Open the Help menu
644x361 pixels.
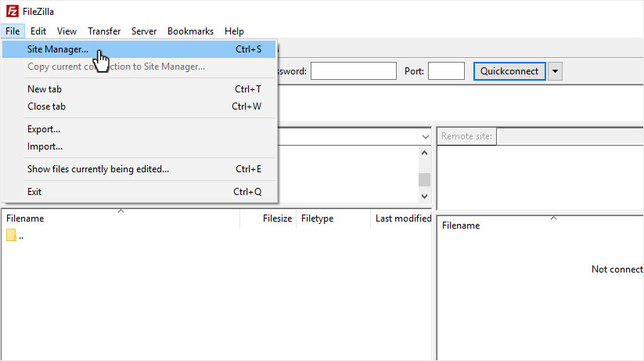234,31
